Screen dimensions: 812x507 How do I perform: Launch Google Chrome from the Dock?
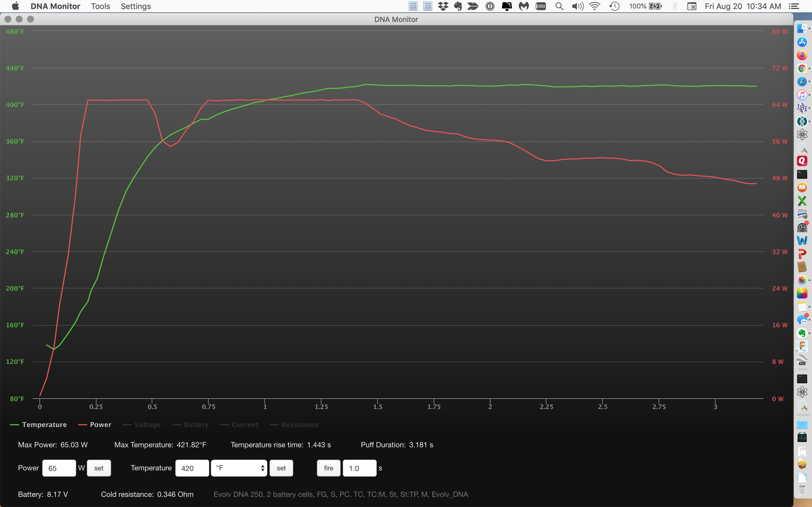coord(802,68)
